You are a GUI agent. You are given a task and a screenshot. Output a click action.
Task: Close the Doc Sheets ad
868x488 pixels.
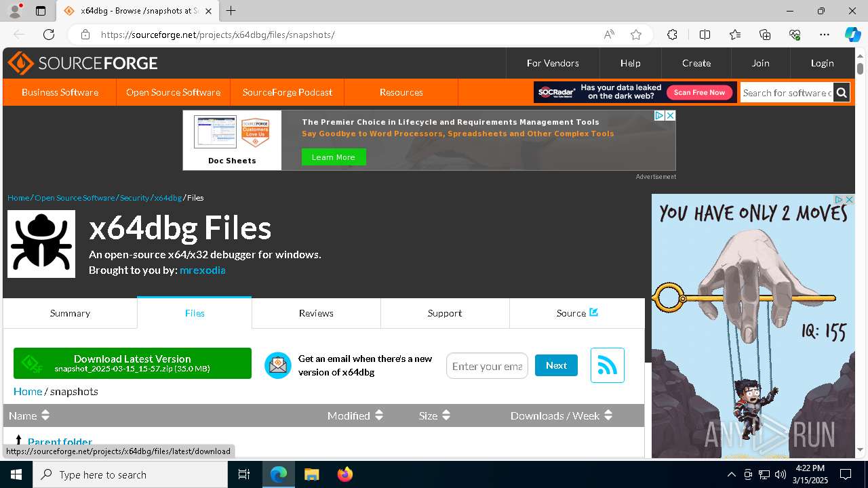pos(670,115)
